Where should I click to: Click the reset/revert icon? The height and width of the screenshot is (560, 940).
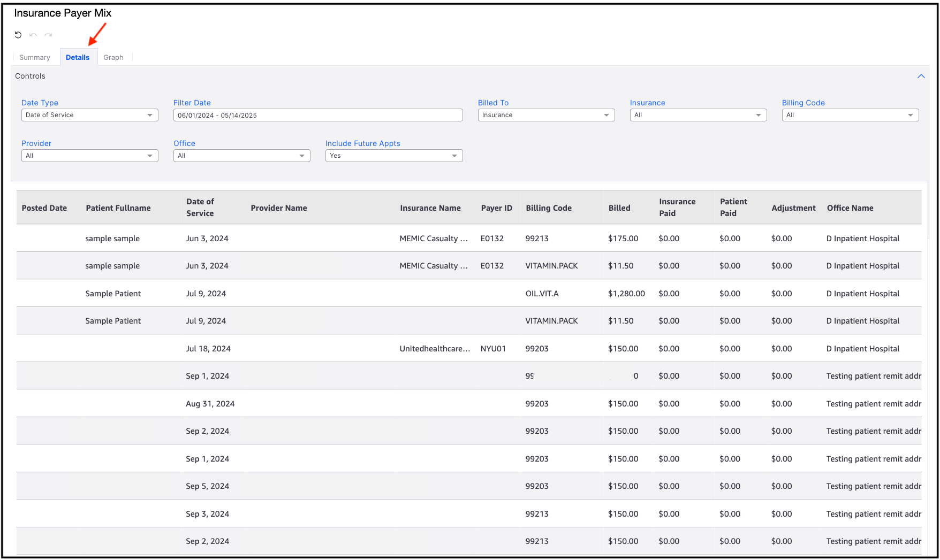(x=18, y=35)
